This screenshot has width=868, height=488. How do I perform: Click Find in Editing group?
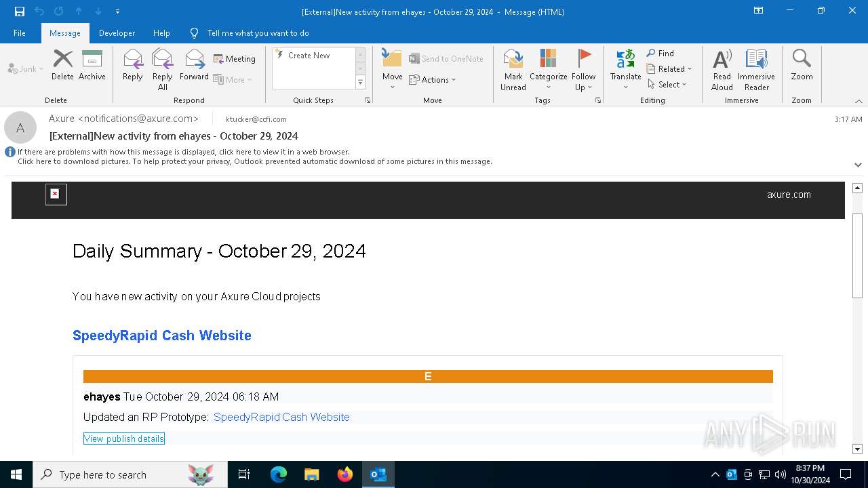660,54
